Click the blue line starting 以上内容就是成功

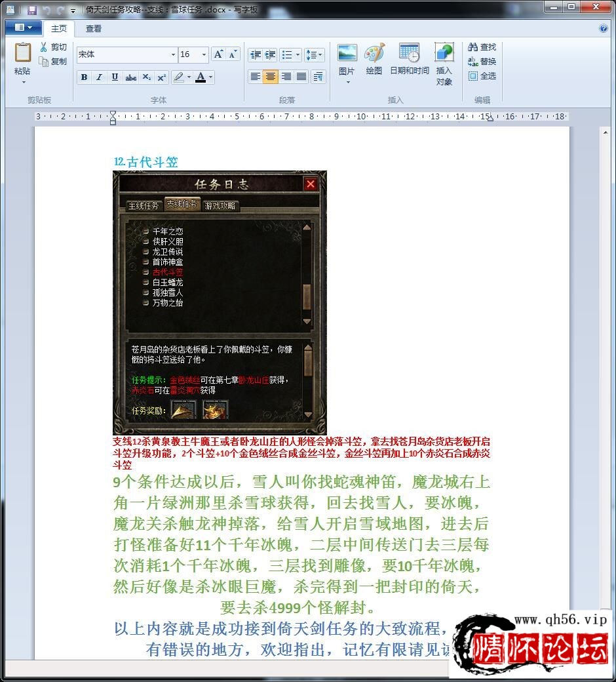[x=281, y=628]
